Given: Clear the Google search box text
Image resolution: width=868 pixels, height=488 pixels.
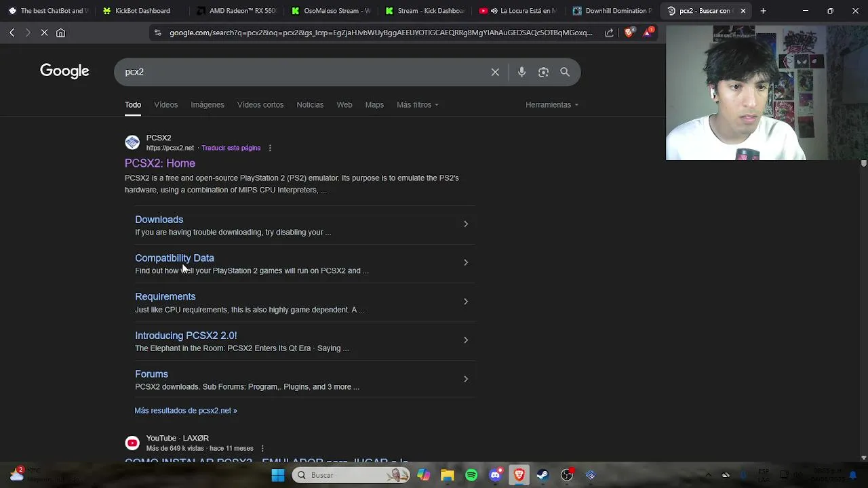Looking at the screenshot, I should 495,72.
